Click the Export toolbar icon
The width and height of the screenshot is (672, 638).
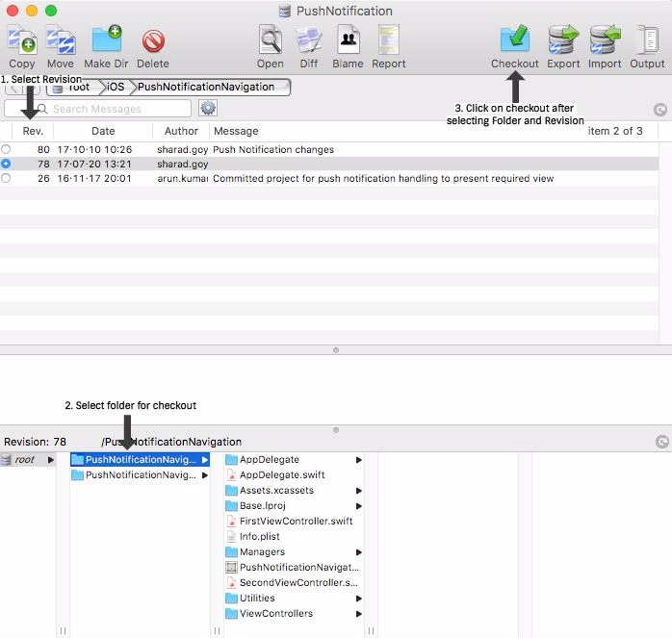(x=563, y=40)
